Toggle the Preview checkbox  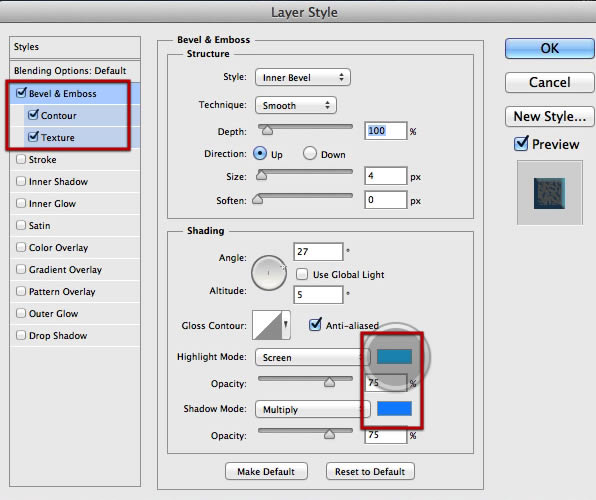tap(521, 144)
